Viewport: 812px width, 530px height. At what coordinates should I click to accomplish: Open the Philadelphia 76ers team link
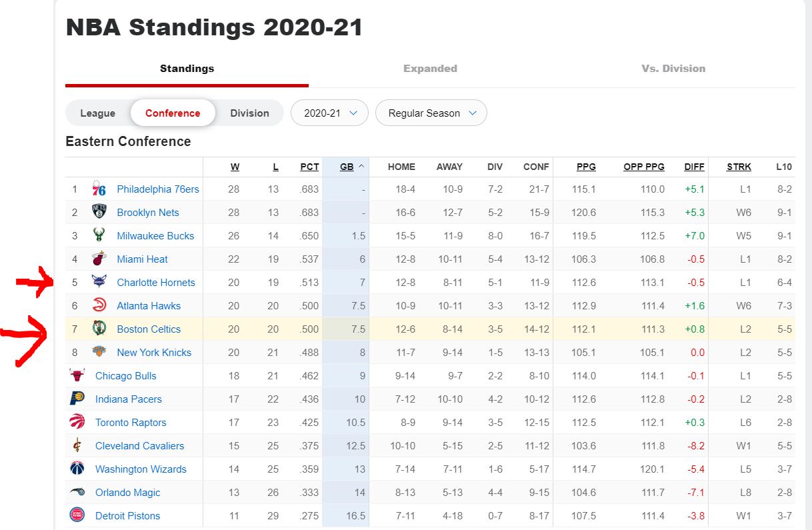(158, 189)
